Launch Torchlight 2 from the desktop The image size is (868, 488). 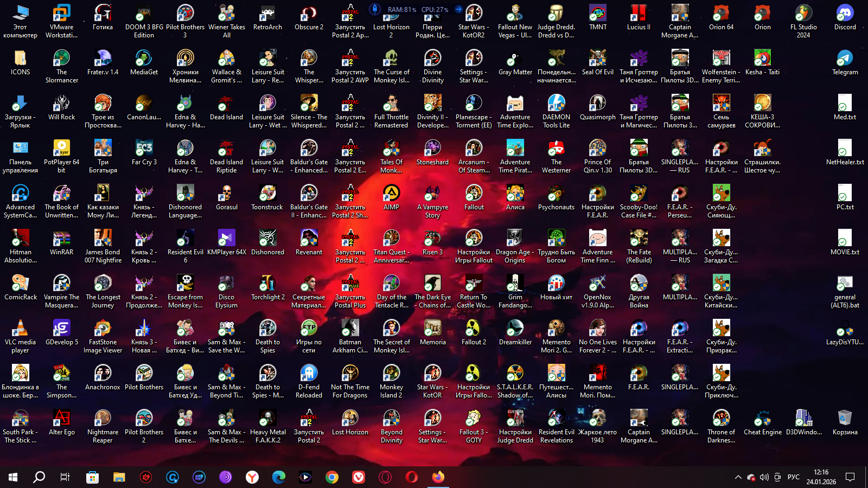coord(267,287)
